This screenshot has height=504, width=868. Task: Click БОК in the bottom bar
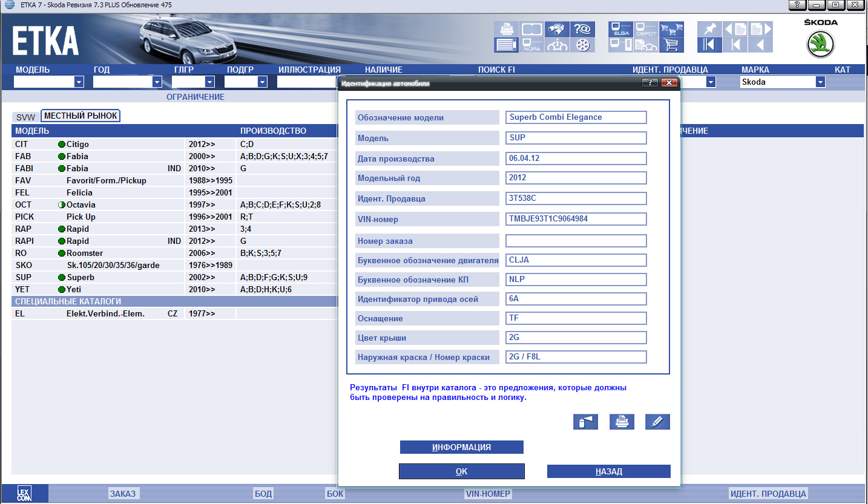pos(335,494)
